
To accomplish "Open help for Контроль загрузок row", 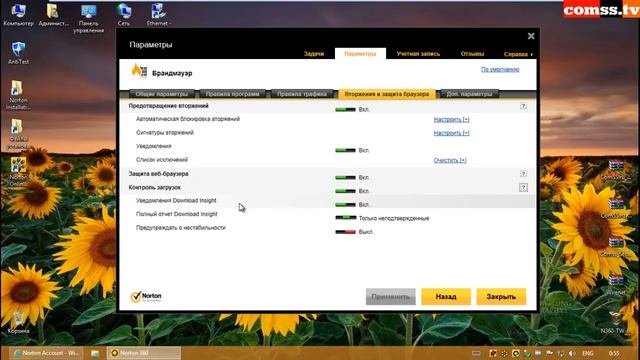I will (523, 187).
